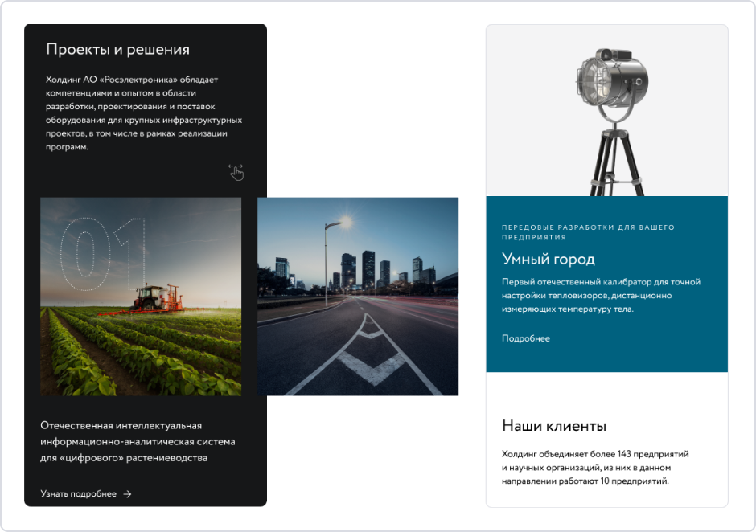Click the Передовые разработки для вашего предприятия label

(x=588, y=232)
